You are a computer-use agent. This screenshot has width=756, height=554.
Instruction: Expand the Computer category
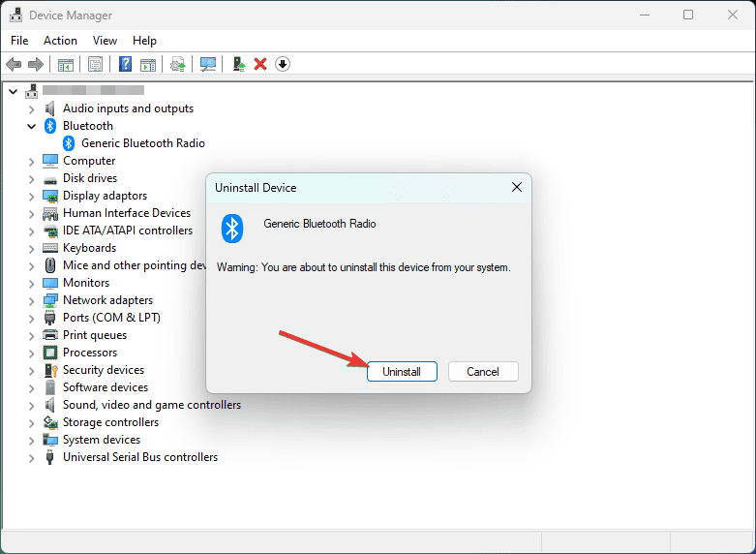[31, 161]
